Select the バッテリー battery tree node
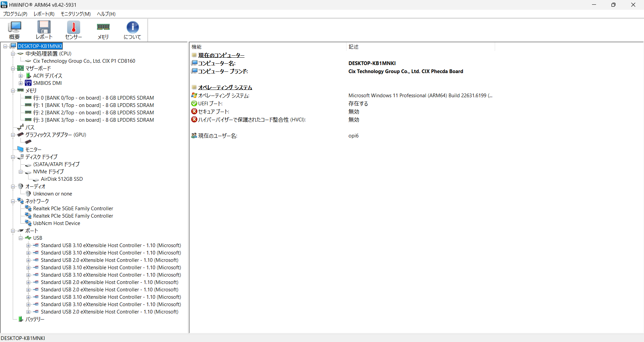 (35, 319)
